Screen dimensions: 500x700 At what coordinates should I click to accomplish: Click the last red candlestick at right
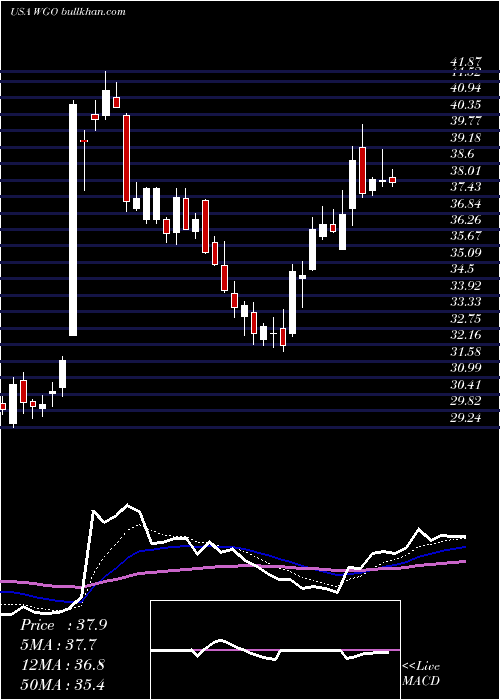[x=392, y=179]
